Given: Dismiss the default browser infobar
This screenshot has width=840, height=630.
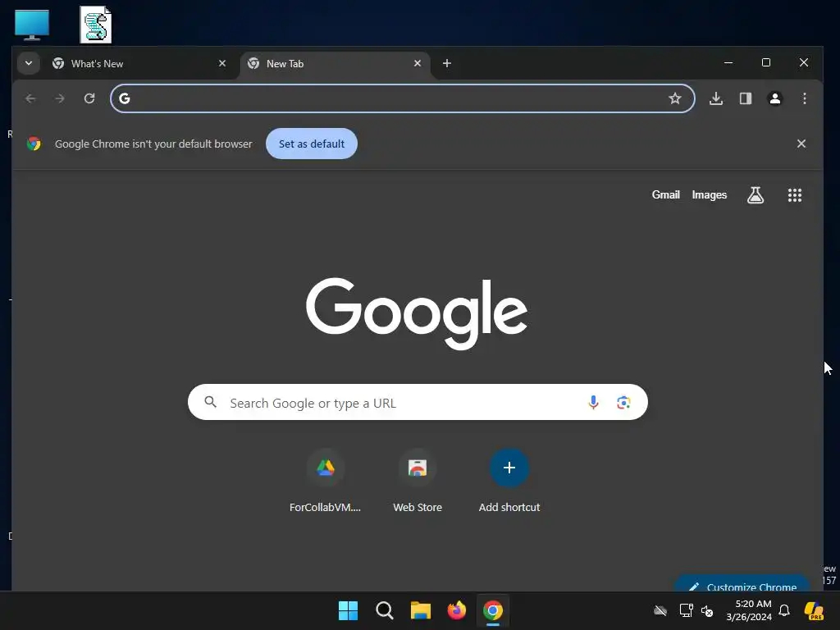Looking at the screenshot, I should (x=801, y=144).
